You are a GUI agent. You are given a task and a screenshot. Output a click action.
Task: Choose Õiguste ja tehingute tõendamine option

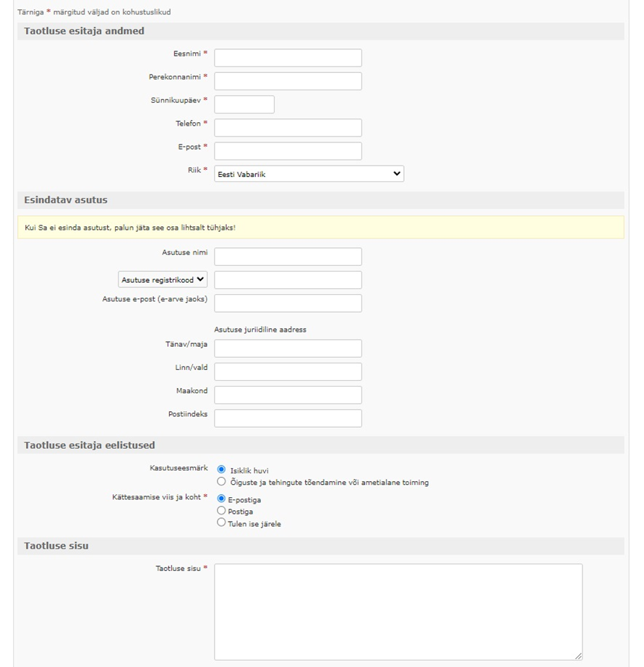pyautogui.click(x=222, y=481)
